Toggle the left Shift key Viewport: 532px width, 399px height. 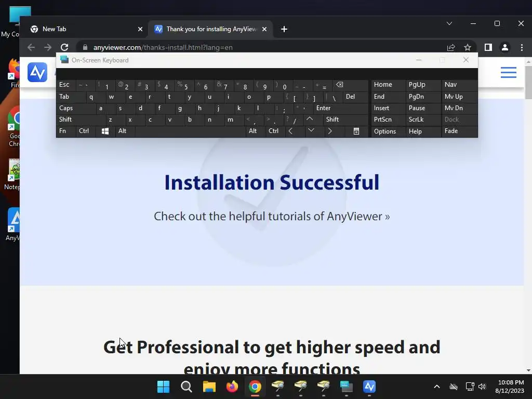click(81, 119)
